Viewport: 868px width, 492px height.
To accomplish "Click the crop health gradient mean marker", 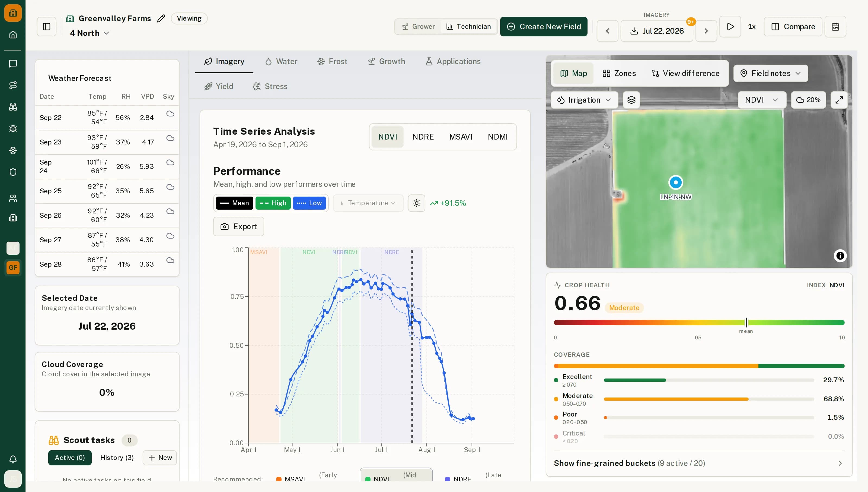I will [746, 322].
